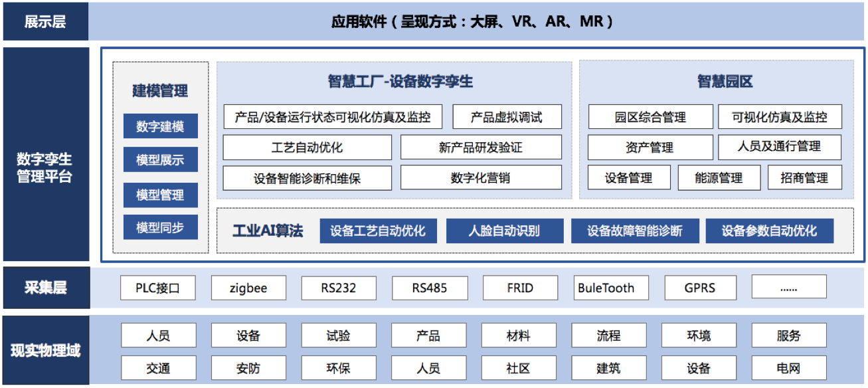This screenshot has width=868, height=388.
Task: Open 设备智能诊断和维保 module
Action: coord(307,178)
